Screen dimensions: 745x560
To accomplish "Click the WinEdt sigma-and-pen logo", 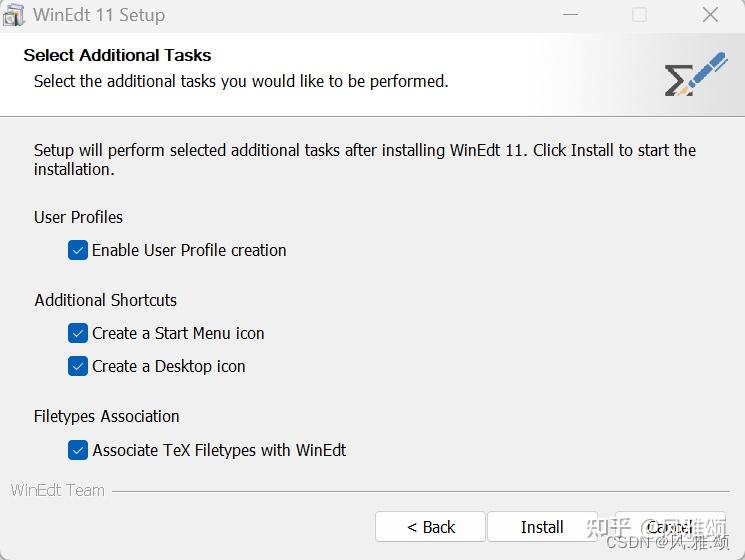I will pos(694,76).
